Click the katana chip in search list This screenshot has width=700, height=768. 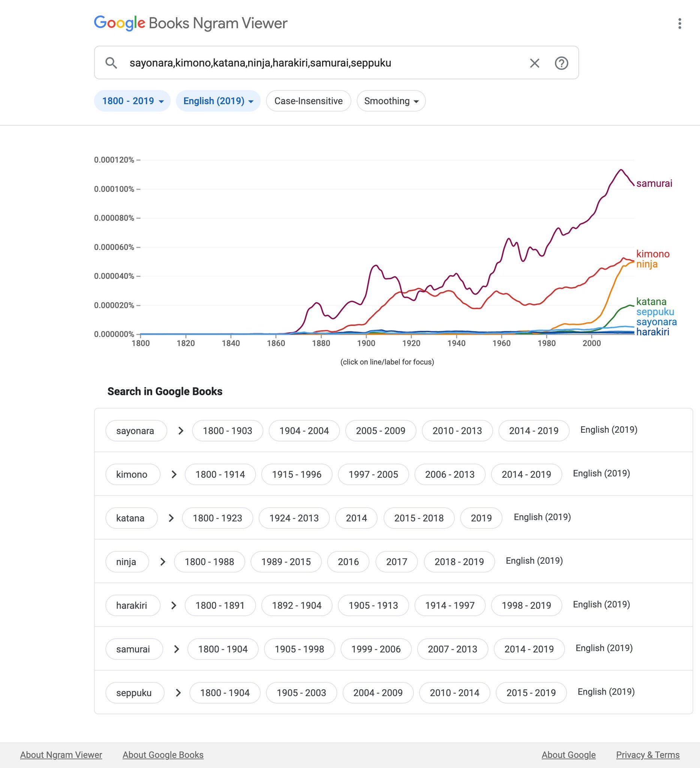point(131,518)
